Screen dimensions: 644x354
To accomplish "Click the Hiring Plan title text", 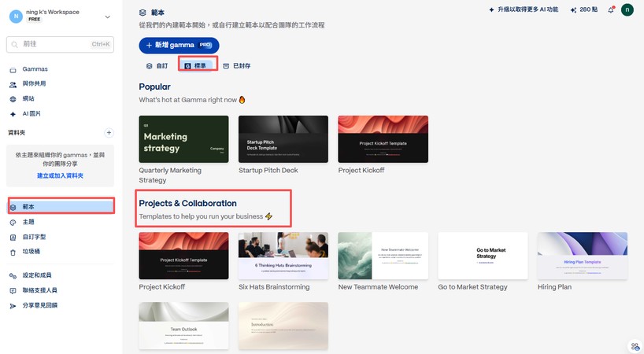I will 554,287.
